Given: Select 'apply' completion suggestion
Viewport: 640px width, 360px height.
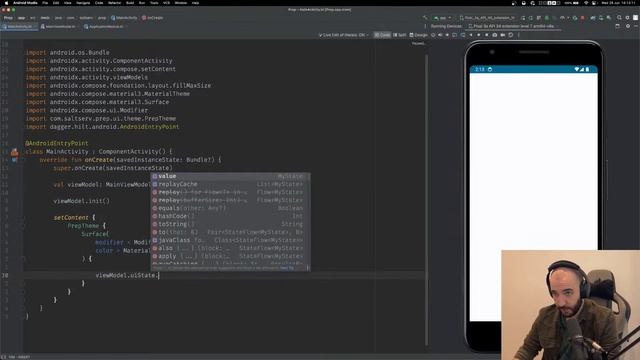Looking at the screenshot, I should (231, 256).
